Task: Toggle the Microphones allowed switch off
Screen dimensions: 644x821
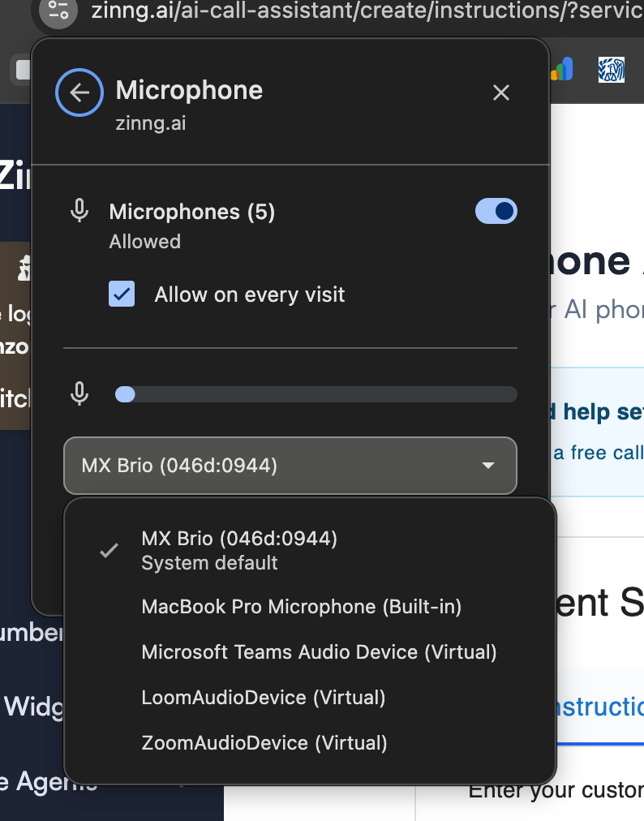Action: [x=496, y=211]
